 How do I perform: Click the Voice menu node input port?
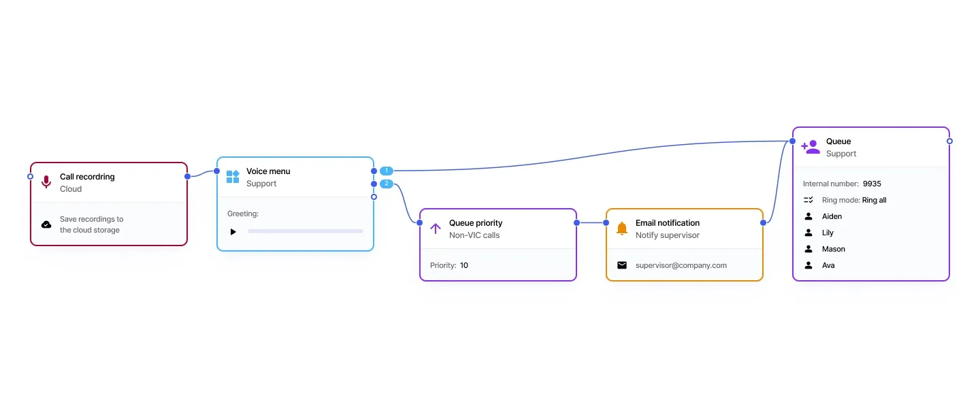tap(217, 171)
